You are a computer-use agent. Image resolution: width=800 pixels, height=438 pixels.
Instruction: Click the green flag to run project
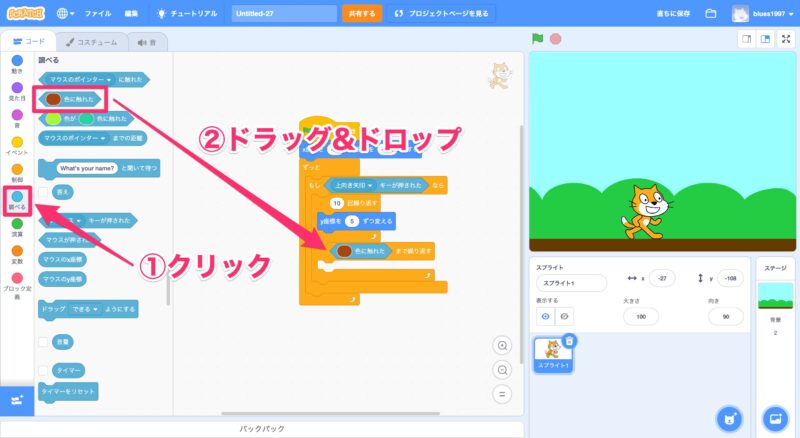click(x=537, y=40)
